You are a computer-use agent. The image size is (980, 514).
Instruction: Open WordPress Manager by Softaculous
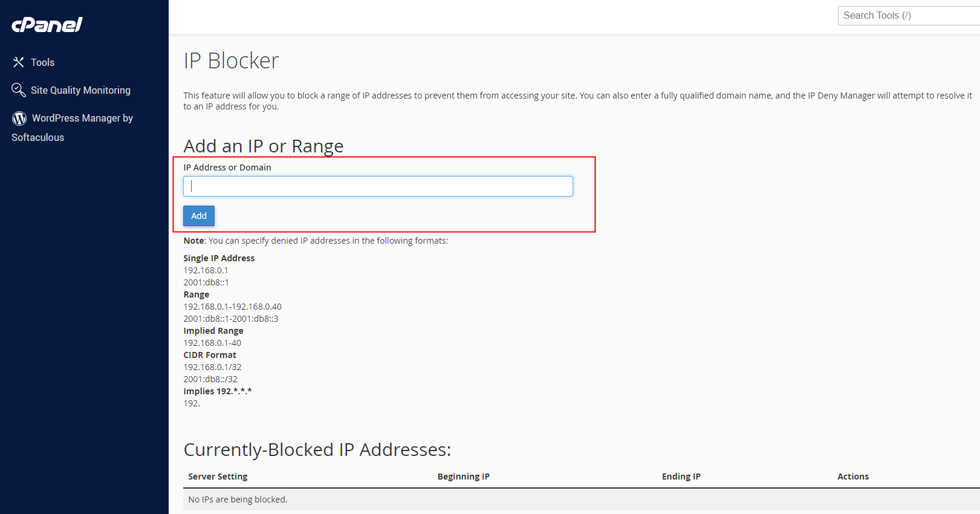pyautogui.click(x=82, y=119)
